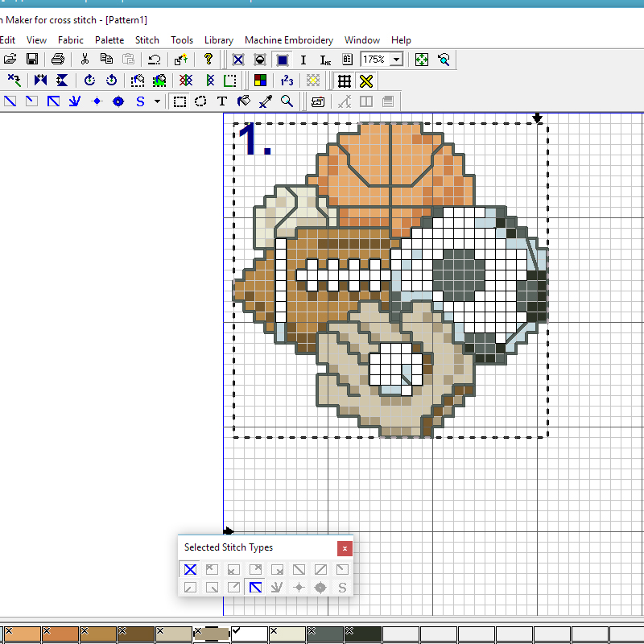Toggle French knot type in Selected Stitch Types
Viewport: 644px width, 644px height.
tap(299, 588)
